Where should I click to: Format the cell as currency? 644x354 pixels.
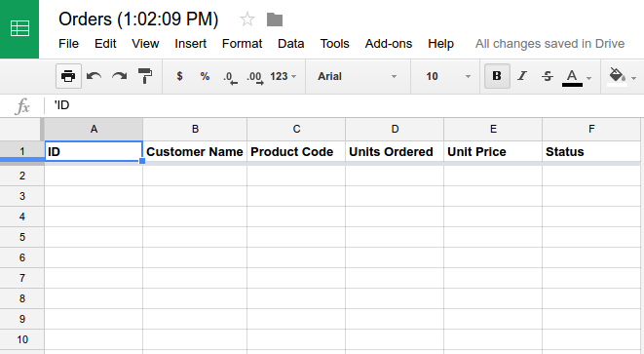(x=179, y=76)
